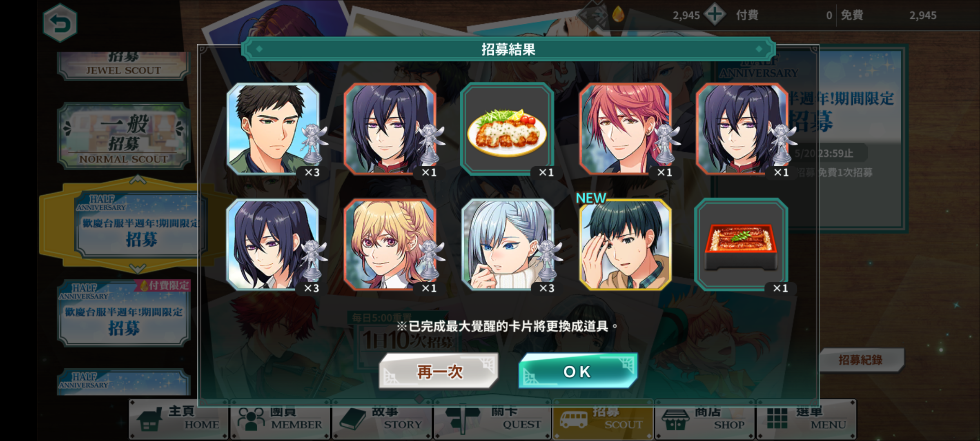The height and width of the screenshot is (441, 980).
Task: Click the 再一次 scout again button
Action: pos(439,371)
